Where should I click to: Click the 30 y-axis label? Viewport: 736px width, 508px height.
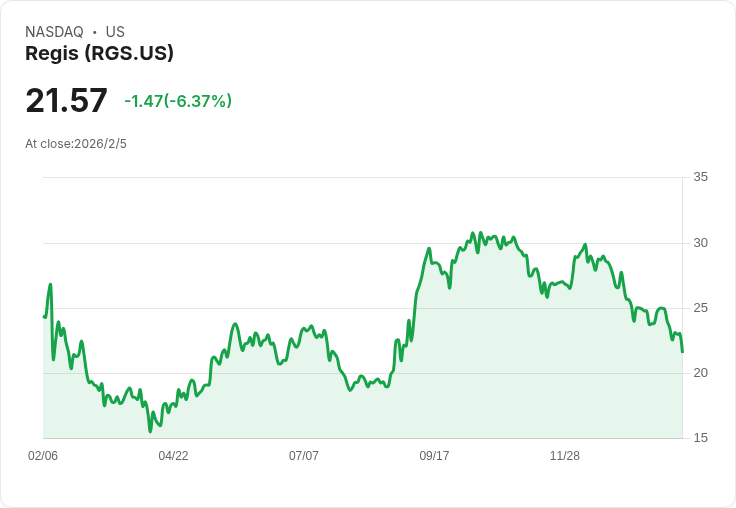pos(701,243)
